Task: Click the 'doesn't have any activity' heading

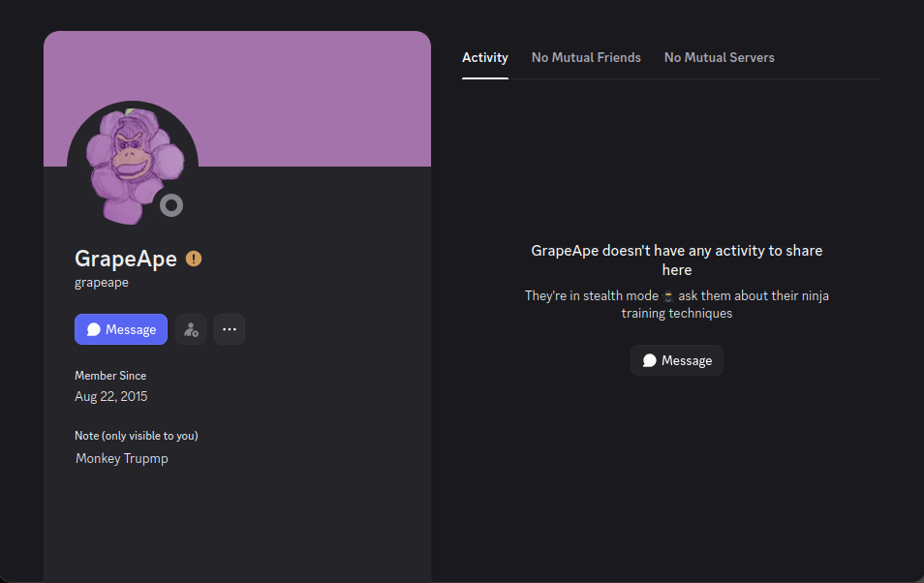Action: (x=676, y=260)
